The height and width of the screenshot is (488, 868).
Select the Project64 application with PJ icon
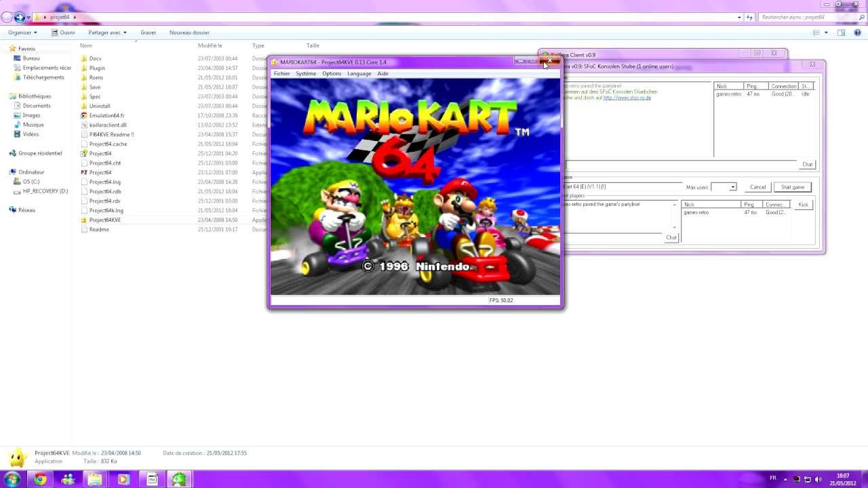[x=84, y=172]
